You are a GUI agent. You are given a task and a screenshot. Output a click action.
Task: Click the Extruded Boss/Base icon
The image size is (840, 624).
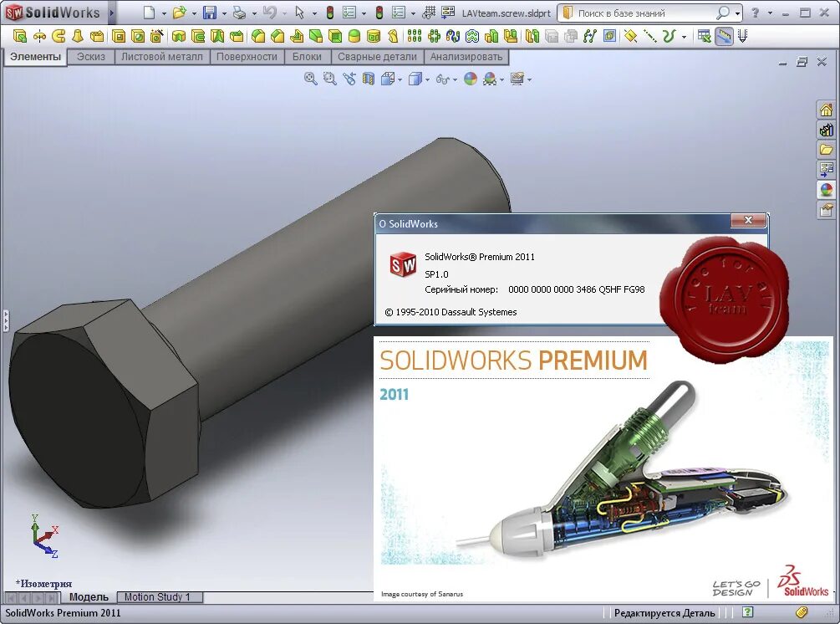[20, 36]
